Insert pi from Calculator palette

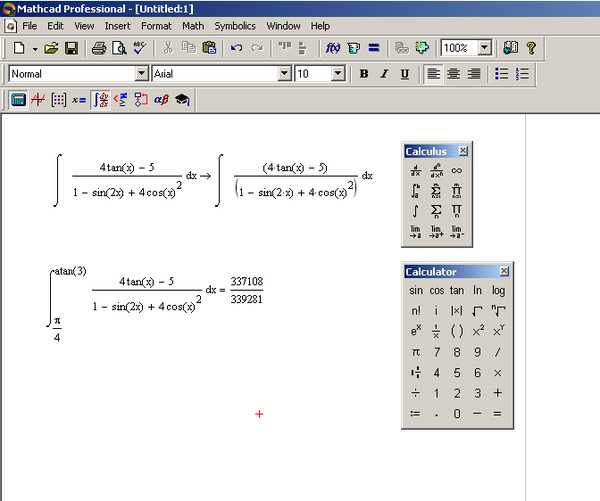[416, 352]
